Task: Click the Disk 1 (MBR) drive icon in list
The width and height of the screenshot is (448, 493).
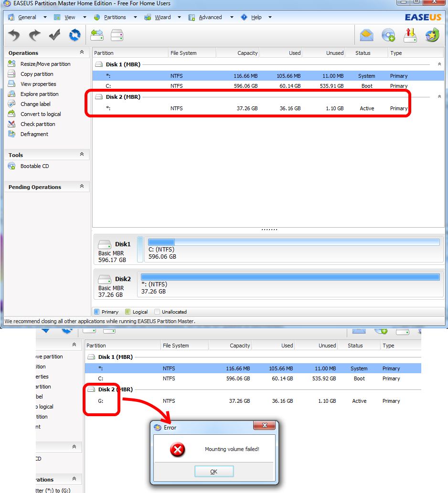Action: tap(99, 64)
